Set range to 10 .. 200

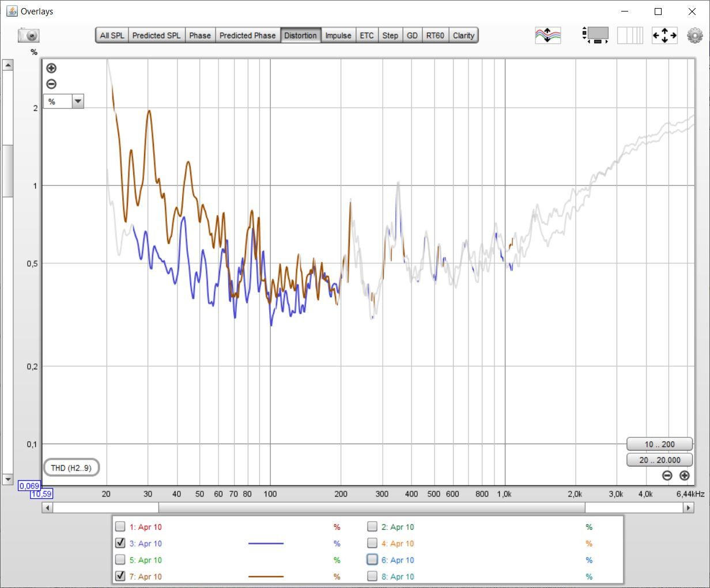(x=659, y=444)
